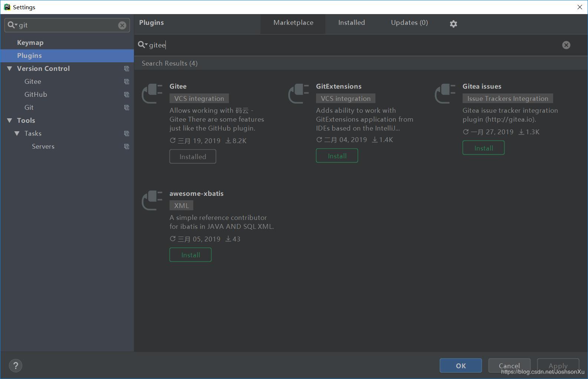This screenshot has height=379, width=588.
Task: Install the awesome-xbatis plugin
Action: tap(190, 255)
